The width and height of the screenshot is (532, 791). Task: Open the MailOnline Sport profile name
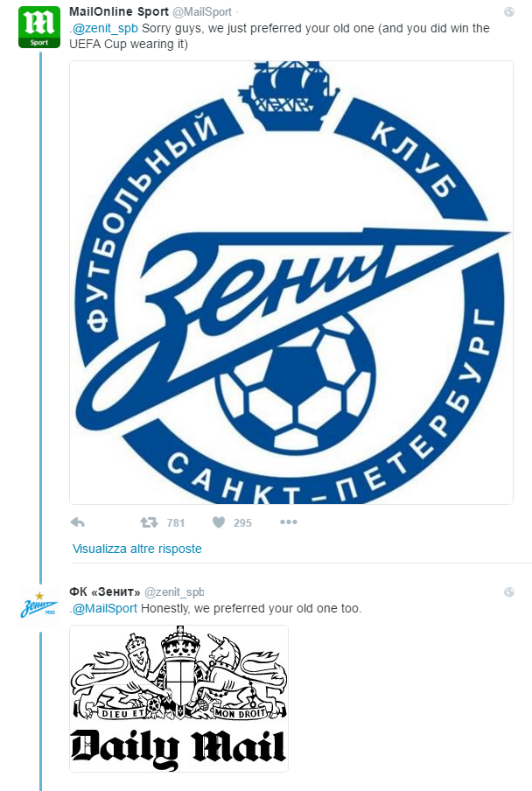click(x=119, y=11)
